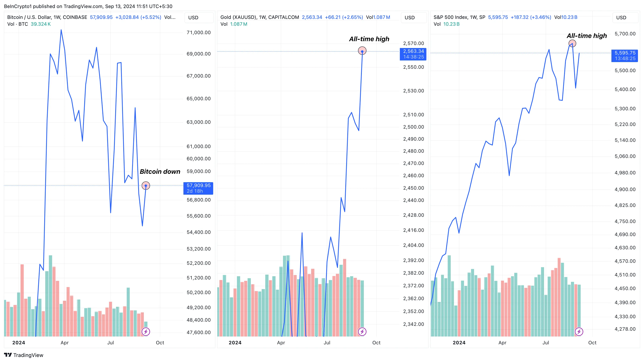Click the Bitcoin down circle marker
Image resolution: width=644 pixels, height=362 pixels.
tap(146, 185)
